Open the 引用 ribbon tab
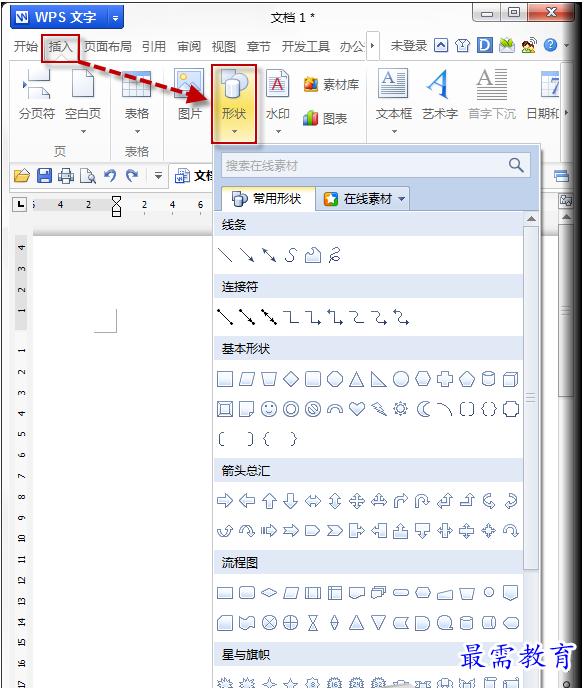582x688 pixels. pyautogui.click(x=154, y=46)
